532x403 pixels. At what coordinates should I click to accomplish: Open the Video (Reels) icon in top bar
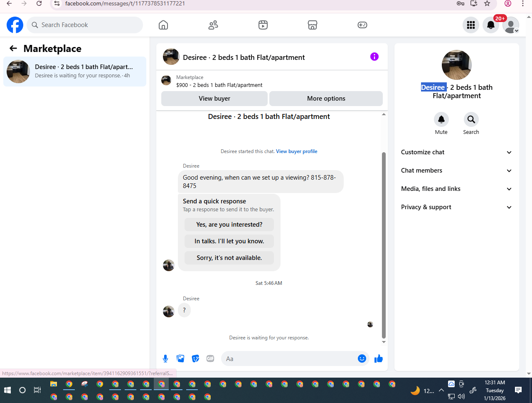point(263,25)
